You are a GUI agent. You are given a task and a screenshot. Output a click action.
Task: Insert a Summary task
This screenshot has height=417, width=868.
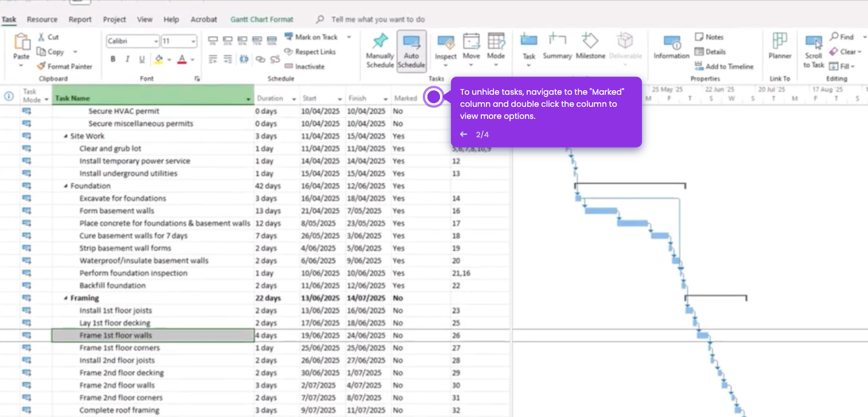click(557, 47)
